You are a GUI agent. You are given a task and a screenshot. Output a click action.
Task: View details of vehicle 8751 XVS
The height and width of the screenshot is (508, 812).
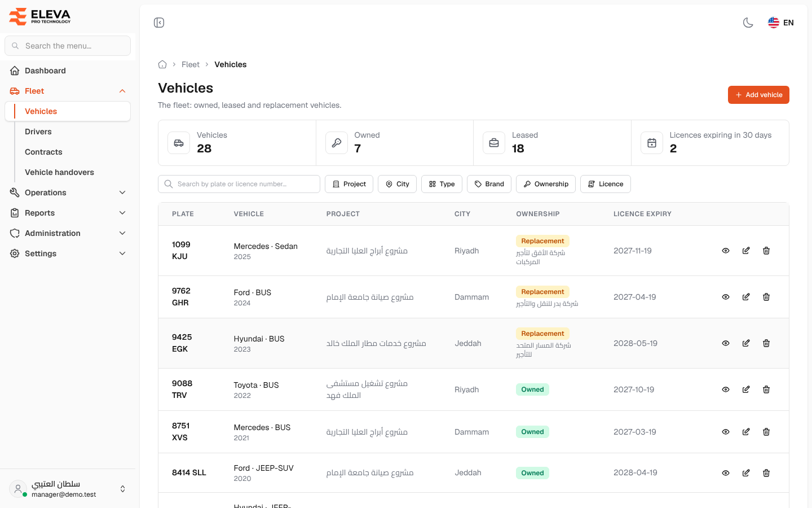click(x=726, y=432)
